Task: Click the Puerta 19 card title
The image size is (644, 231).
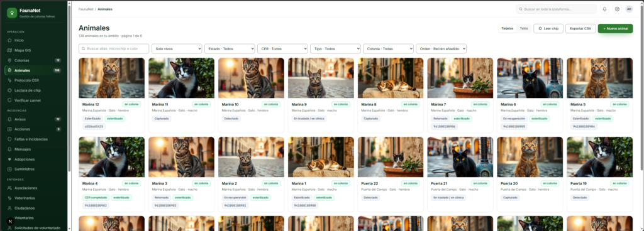Action: tap(579, 183)
